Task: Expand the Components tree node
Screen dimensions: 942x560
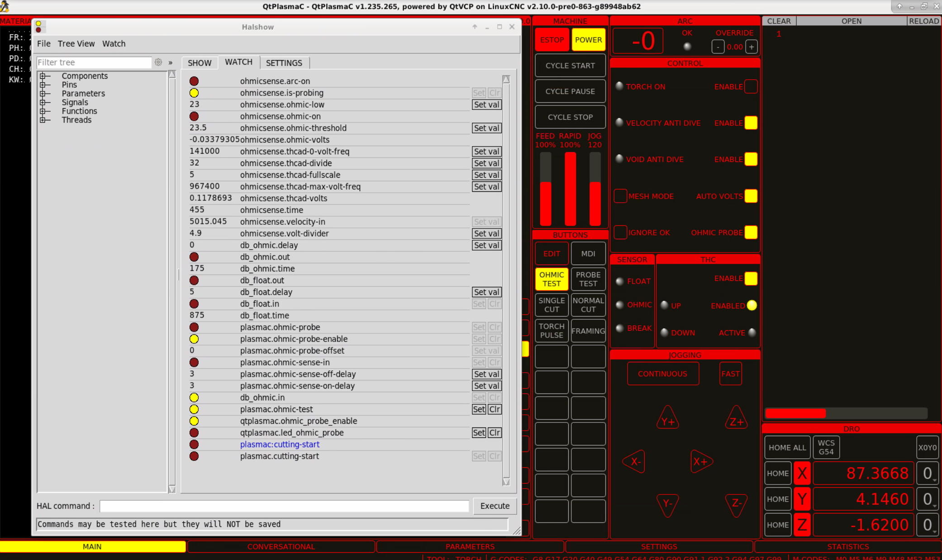Action: coord(43,76)
